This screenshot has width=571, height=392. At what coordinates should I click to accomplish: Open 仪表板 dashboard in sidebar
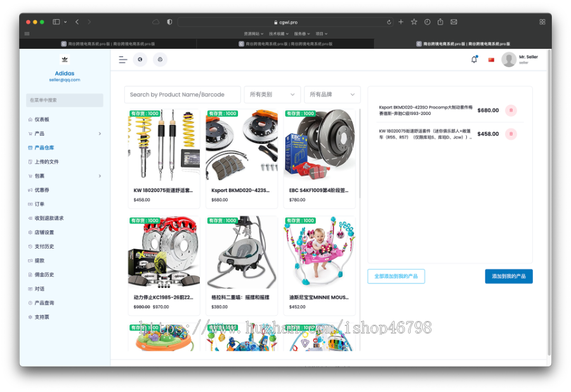42,119
